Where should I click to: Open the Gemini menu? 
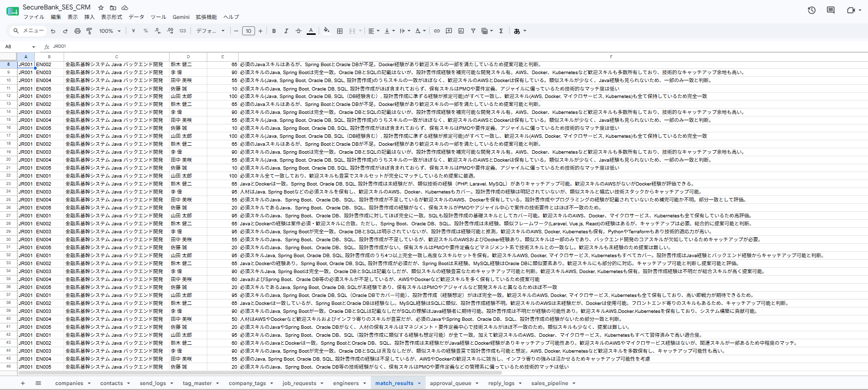[181, 17]
